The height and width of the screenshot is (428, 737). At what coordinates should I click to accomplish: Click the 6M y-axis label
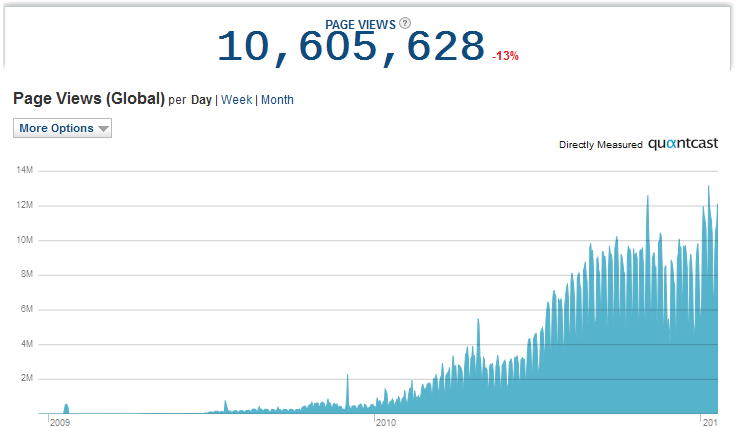pos(27,309)
